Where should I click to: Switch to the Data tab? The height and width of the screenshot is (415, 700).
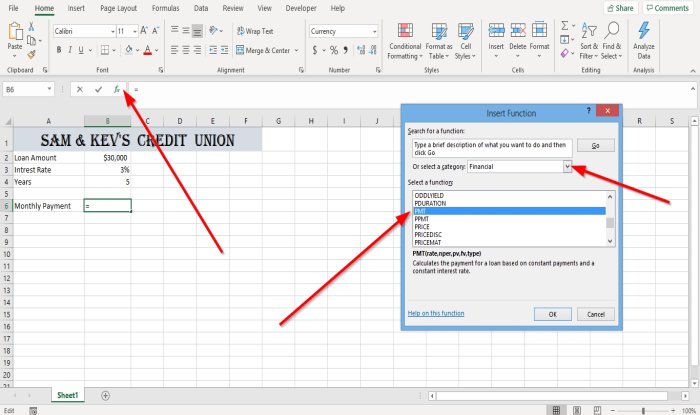[x=201, y=8]
